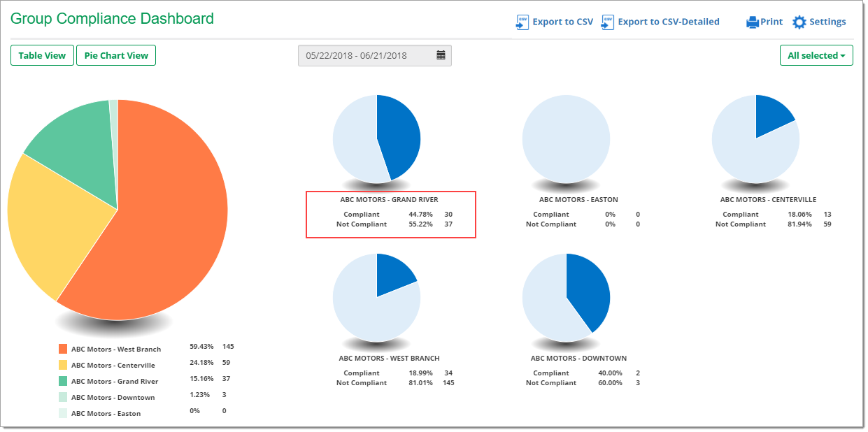Click the Settings link text
Image resolution: width=868 pixels, height=432 pixels.
click(x=828, y=22)
